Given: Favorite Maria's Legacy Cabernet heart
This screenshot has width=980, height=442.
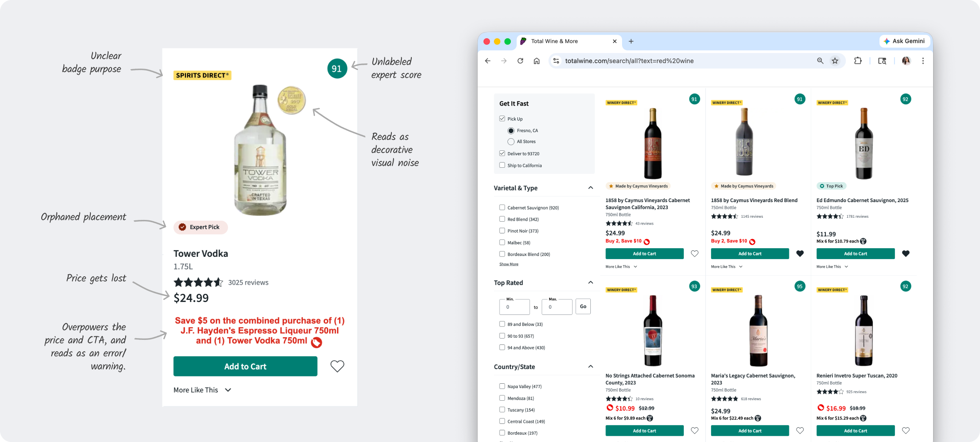Looking at the screenshot, I should click(x=800, y=431).
